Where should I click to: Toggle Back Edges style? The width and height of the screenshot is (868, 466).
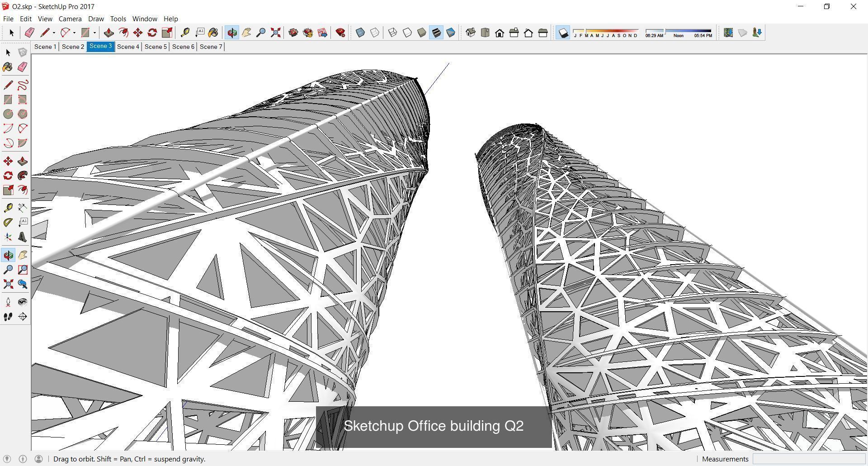[375, 33]
